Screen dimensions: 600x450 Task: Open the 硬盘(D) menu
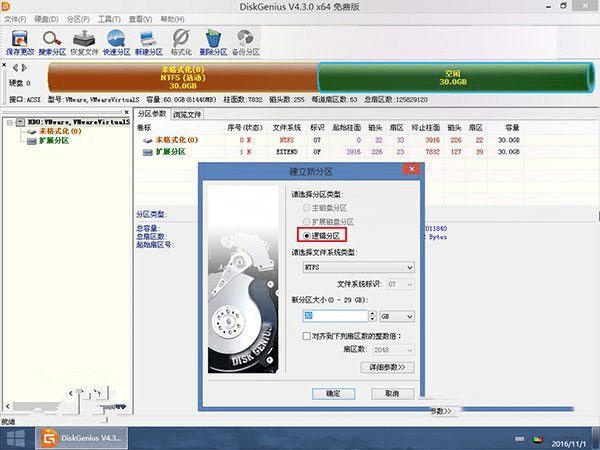pyautogui.click(x=46, y=19)
